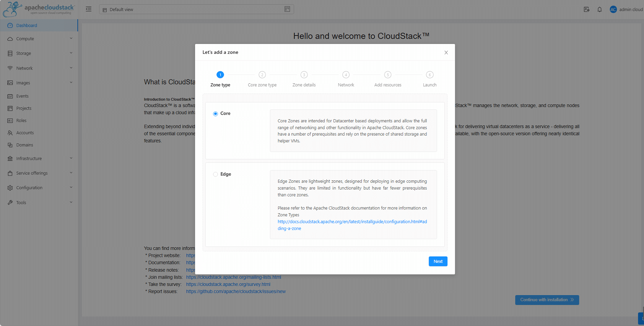The width and height of the screenshot is (644, 326).
Task: Open the github issues/new link
Action: [x=236, y=292]
